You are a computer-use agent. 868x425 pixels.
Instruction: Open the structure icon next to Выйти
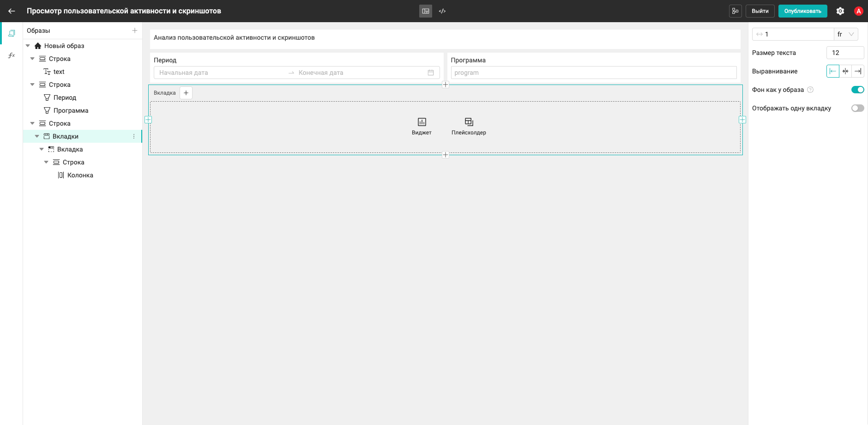click(x=735, y=11)
